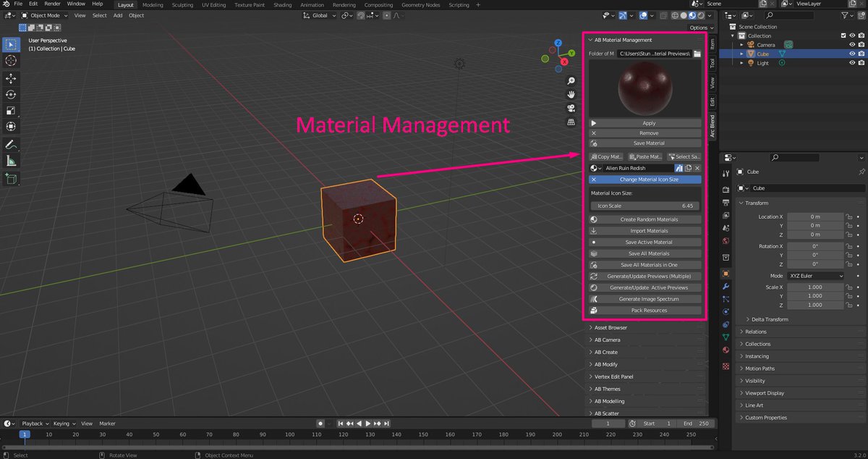This screenshot has width=868, height=459.
Task: Toggle the Scale X lock icon
Action: point(850,287)
